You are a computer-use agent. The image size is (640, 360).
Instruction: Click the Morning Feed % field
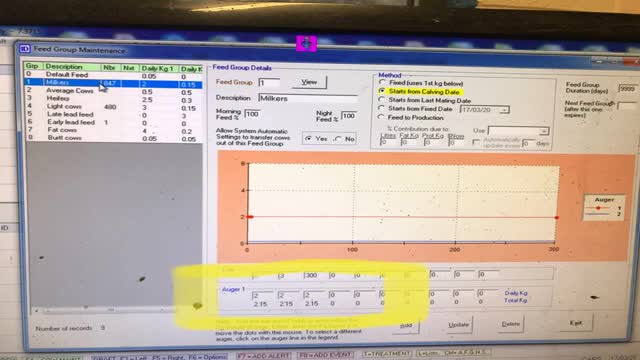(253, 114)
